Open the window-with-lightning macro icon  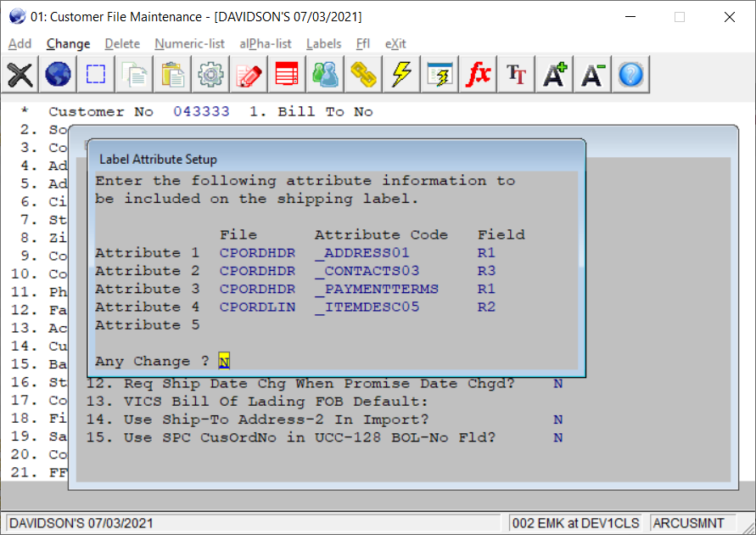coord(440,75)
